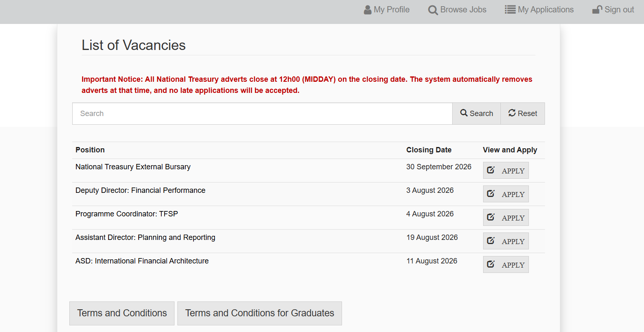Click the Closing Date column header
644x332 pixels.
pos(429,150)
